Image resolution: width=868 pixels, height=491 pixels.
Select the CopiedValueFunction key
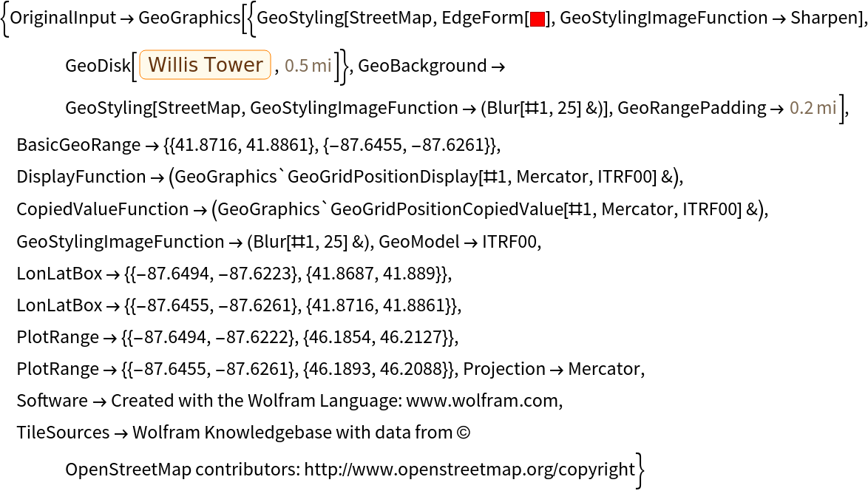[102, 209]
